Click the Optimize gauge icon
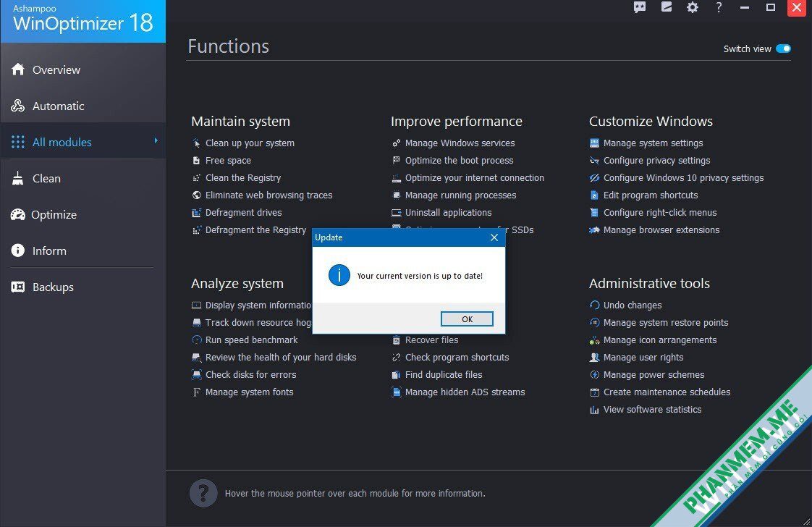Viewport: 812px width, 527px height. pyautogui.click(x=17, y=214)
